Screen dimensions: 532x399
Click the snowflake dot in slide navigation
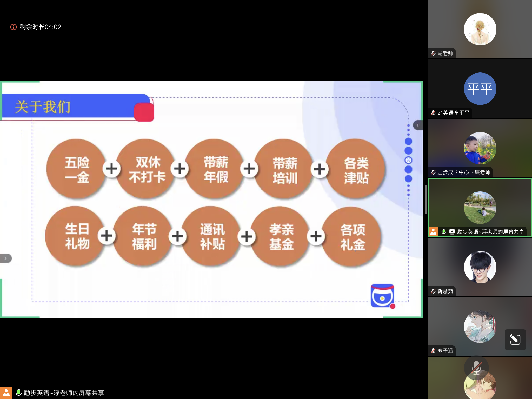408,160
